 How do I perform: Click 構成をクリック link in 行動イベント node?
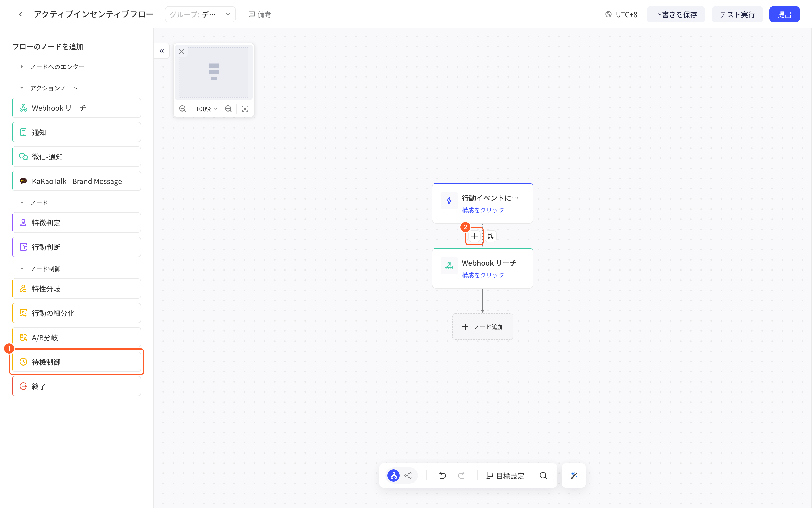[x=483, y=210]
